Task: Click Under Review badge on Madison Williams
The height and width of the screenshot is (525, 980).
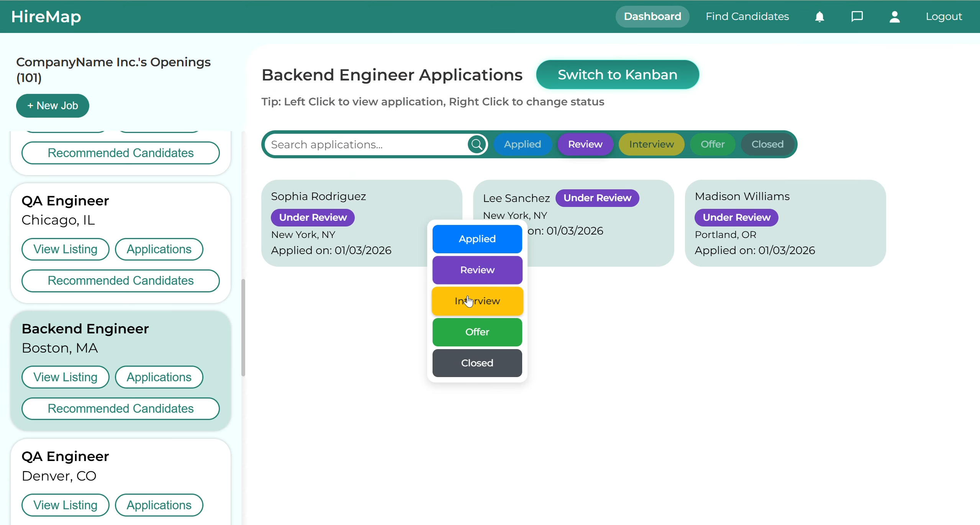Action: [x=737, y=218]
